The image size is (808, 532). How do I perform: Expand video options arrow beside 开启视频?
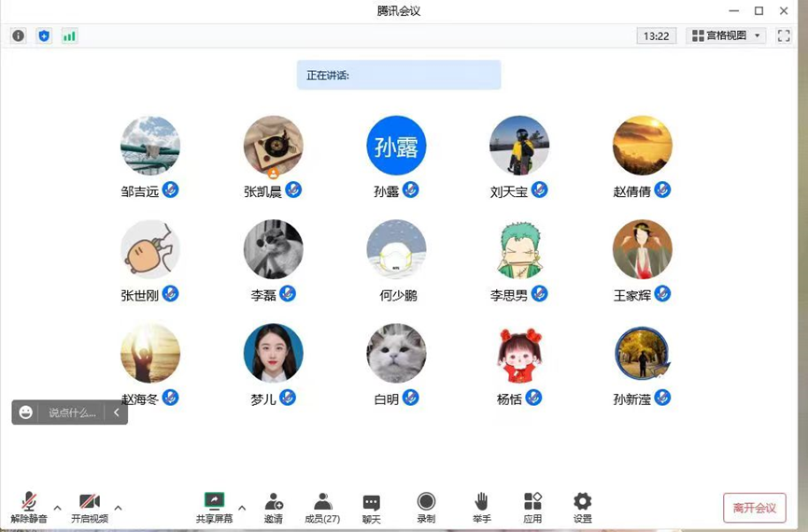(118, 508)
